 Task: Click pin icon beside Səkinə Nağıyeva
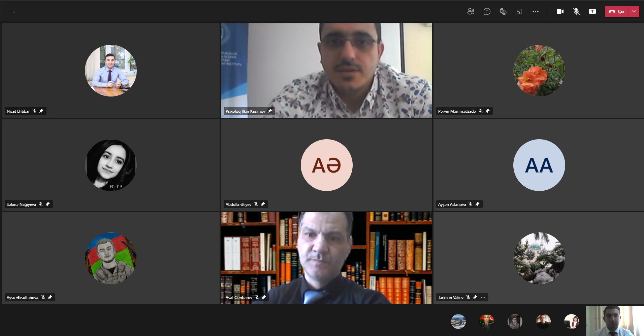click(47, 204)
